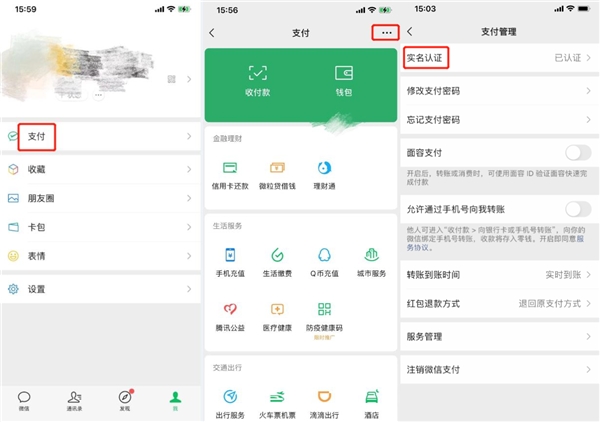Click the 表情 row text
Screen dimensions: 600x422
pyautogui.click(x=36, y=256)
